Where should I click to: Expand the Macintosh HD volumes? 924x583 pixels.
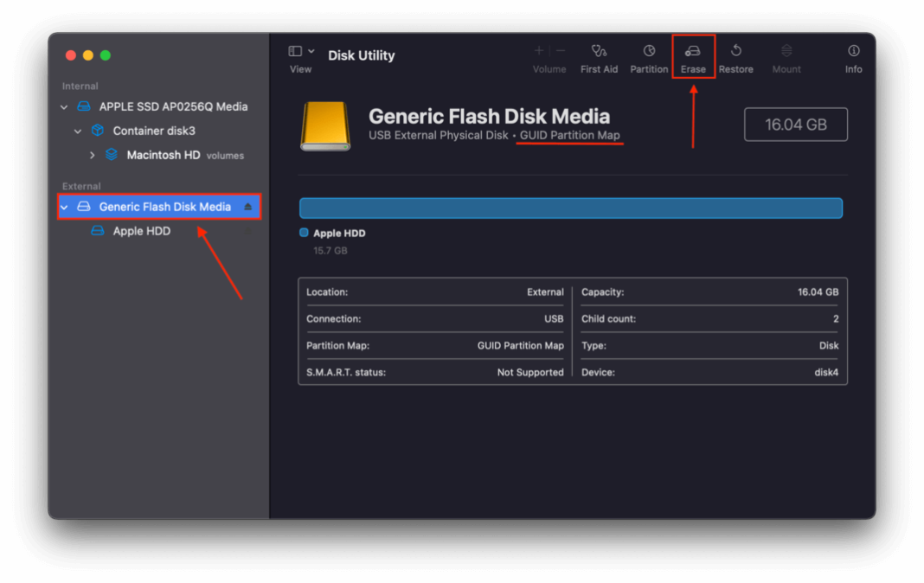pyautogui.click(x=92, y=154)
